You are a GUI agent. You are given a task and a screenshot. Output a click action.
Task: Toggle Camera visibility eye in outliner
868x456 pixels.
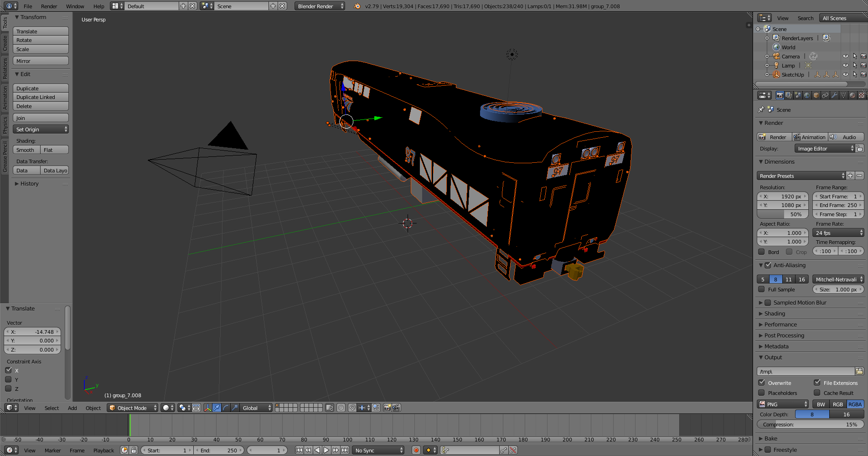coord(846,56)
